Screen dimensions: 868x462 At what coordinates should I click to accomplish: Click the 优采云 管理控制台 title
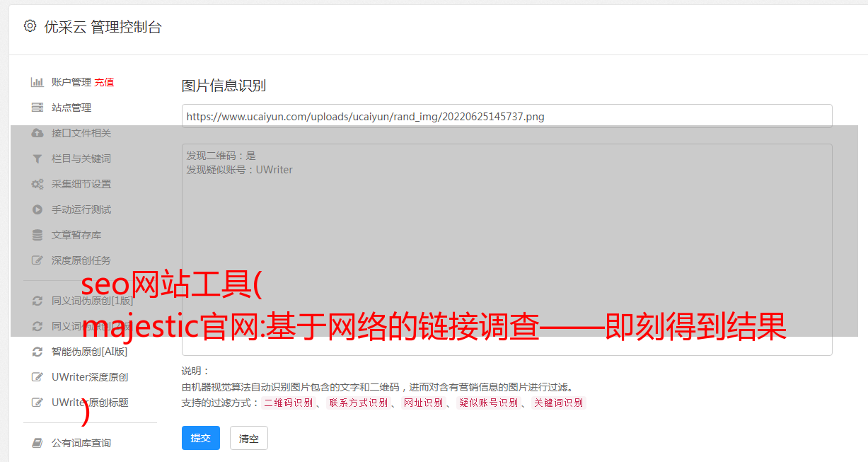click(x=103, y=27)
